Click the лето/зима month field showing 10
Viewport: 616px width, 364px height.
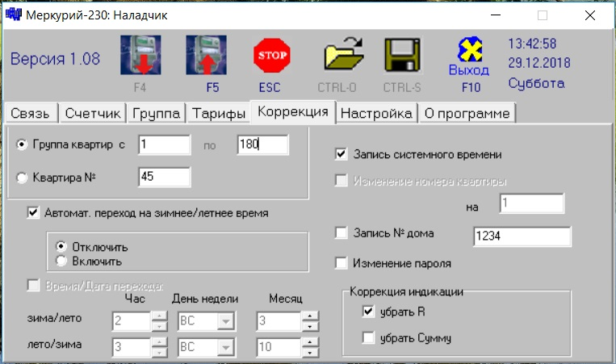click(279, 348)
